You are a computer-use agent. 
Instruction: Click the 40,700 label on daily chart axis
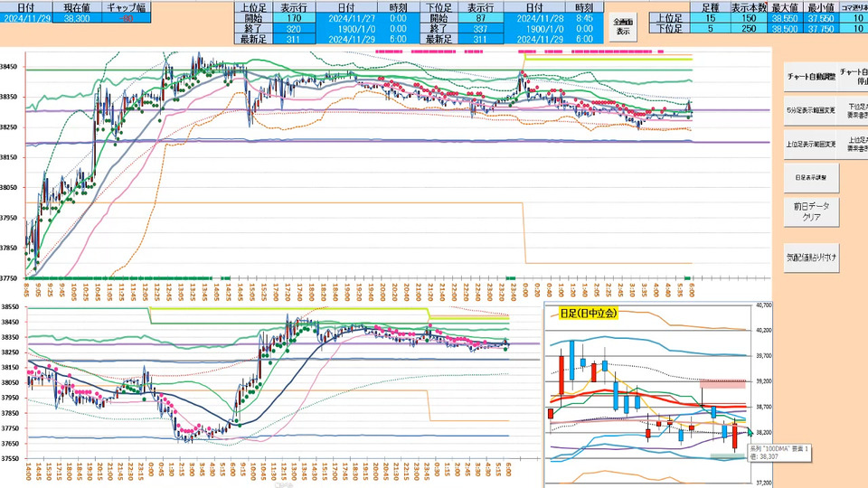pos(763,305)
